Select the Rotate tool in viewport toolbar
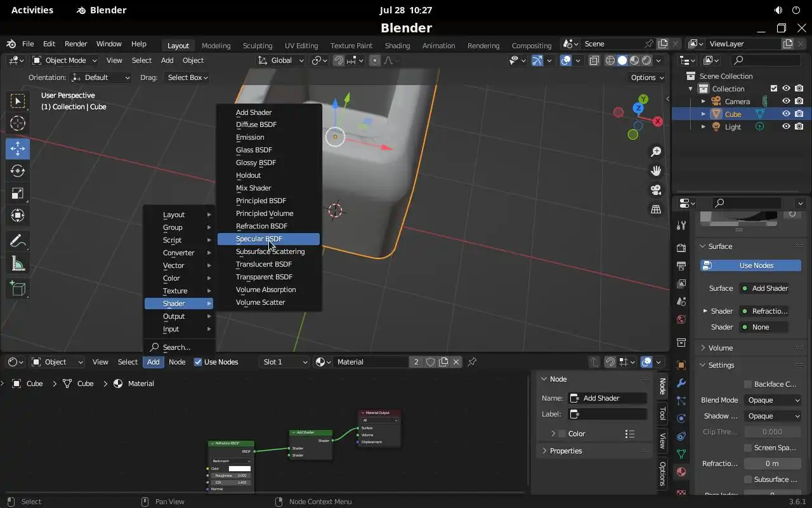Image resolution: width=812 pixels, height=508 pixels. pyautogui.click(x=18, y=171)
